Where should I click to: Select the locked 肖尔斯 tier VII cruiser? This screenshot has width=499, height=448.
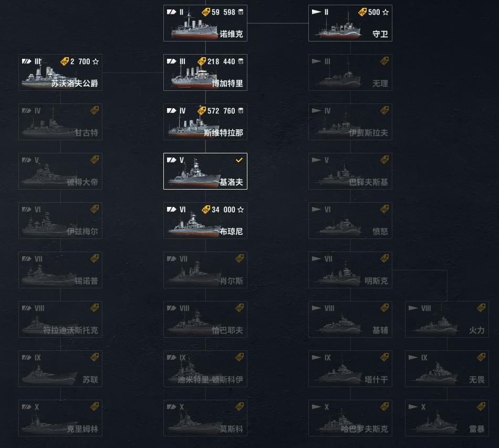(x=205, y=270)
